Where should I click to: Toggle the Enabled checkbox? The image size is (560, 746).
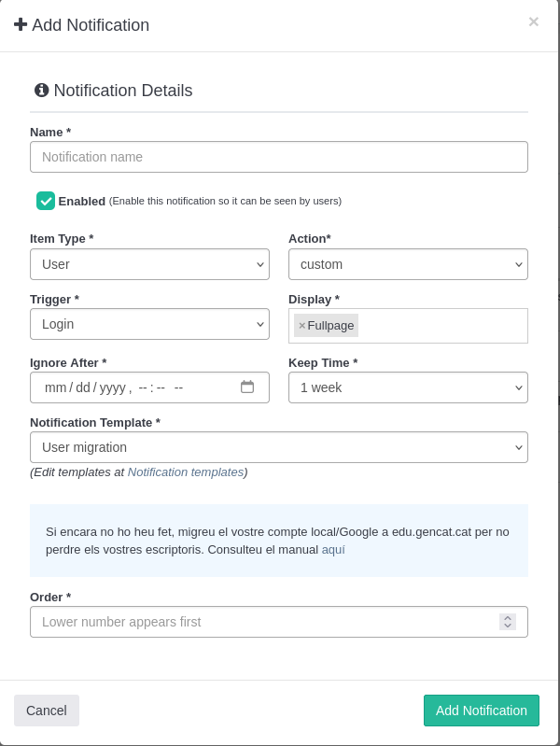tap(46, 201)
